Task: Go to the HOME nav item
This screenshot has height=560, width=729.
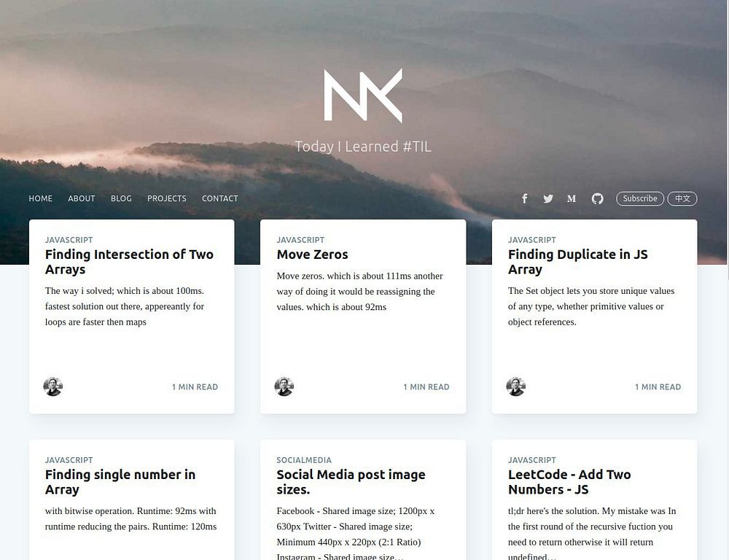Action: pos(40,198)
